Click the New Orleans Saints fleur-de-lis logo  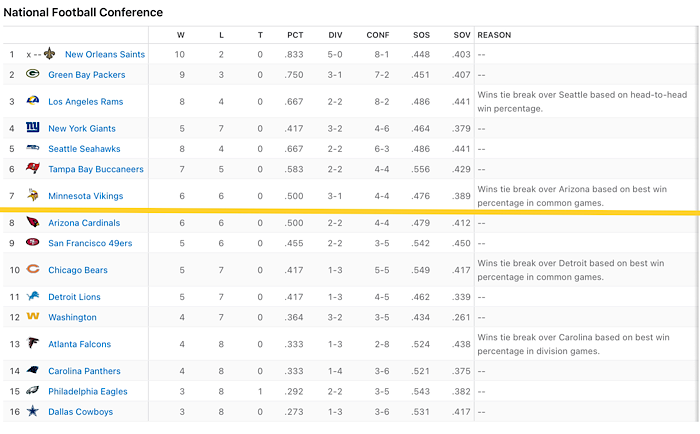[50, 54]
